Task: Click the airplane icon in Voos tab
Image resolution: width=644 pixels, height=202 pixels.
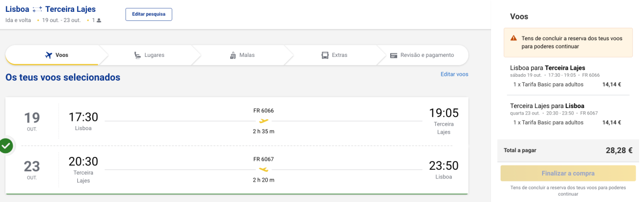Action: point(49,55)
